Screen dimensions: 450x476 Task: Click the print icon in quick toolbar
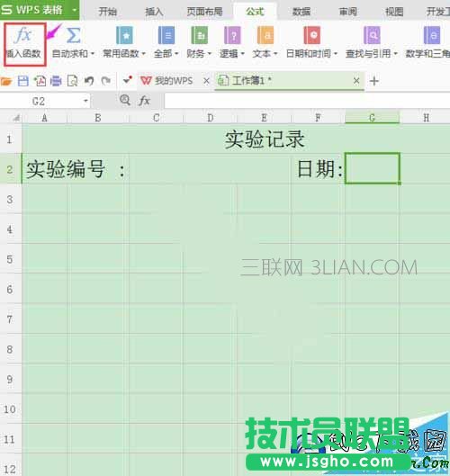[x=56, y=81]
